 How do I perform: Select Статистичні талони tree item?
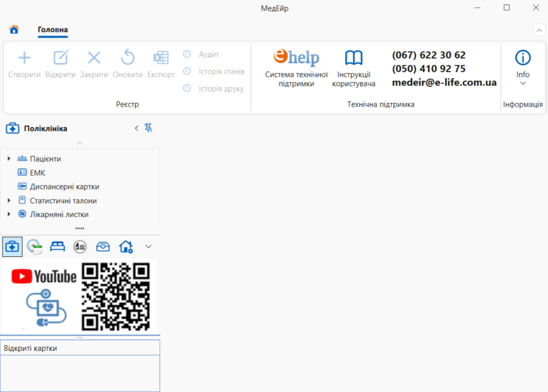(63, 201)
